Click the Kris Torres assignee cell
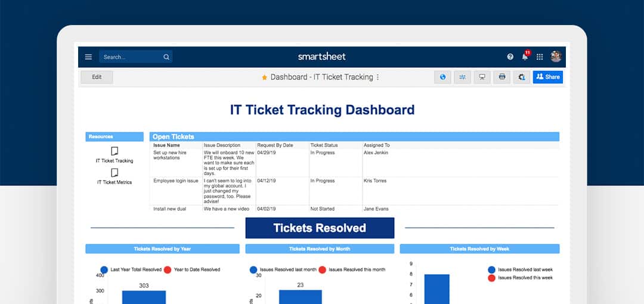644x304 pixels. pos(461,191)
